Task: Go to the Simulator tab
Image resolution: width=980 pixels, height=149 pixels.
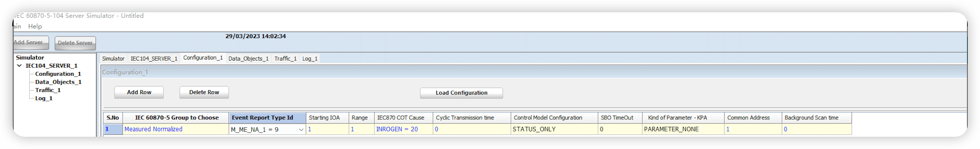Action: 113,59
